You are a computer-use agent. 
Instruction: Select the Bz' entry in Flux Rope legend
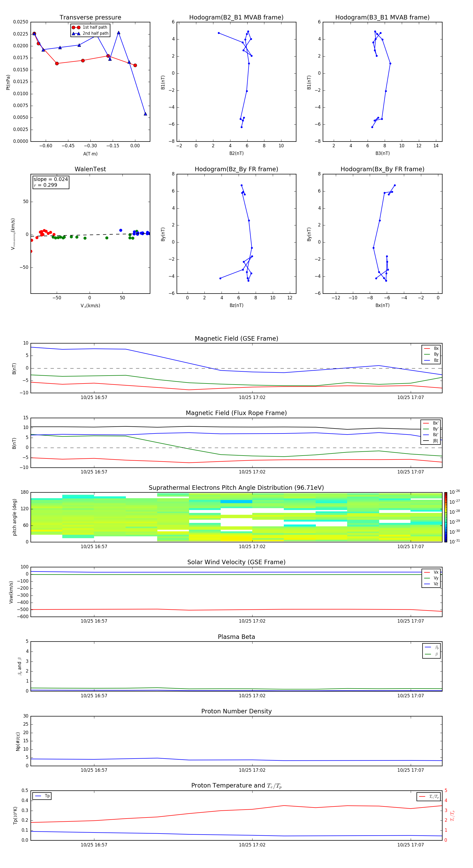pyautogui.click(x=431, y=435)
